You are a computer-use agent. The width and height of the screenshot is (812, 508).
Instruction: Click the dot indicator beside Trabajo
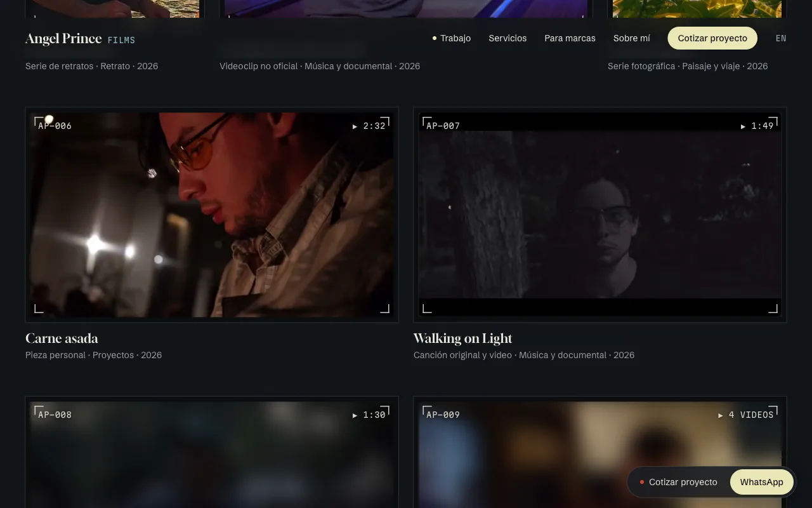[435, 38]
